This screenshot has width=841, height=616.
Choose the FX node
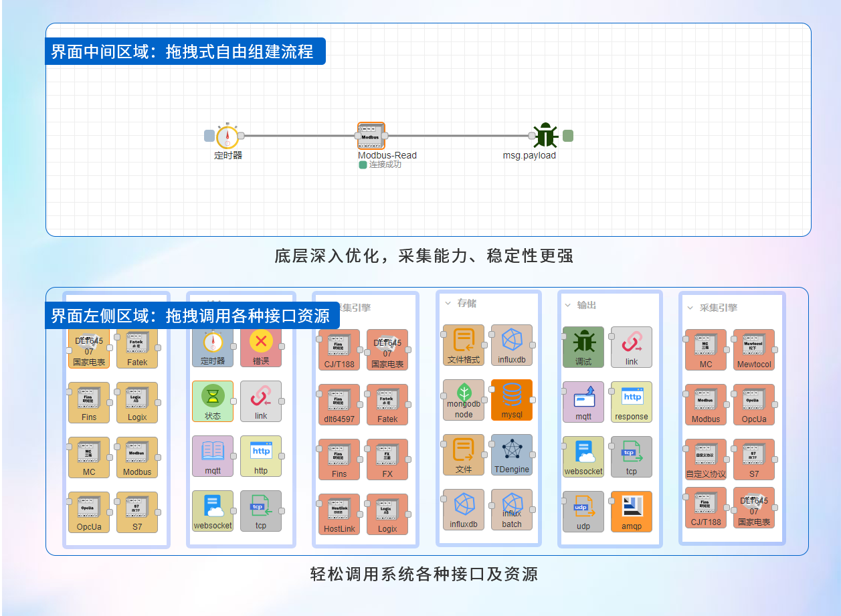(x=387, y=459)
